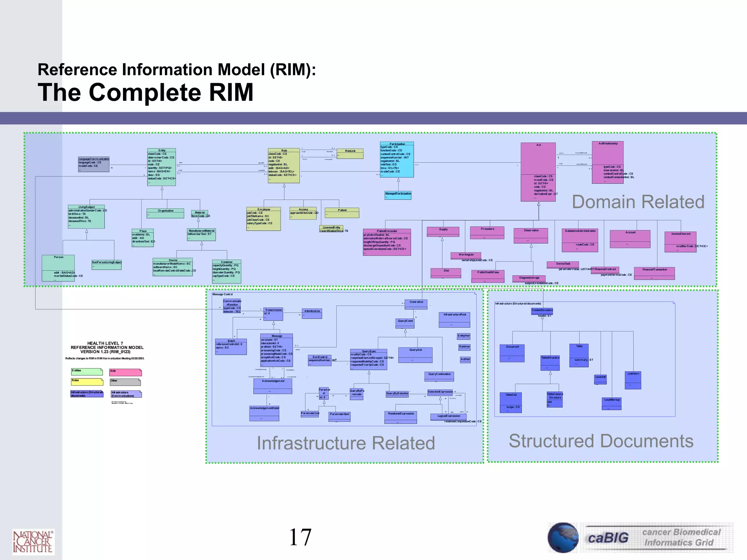The image size is (747, 560).
Task: Click the Role class box
Action: (284, 166)
